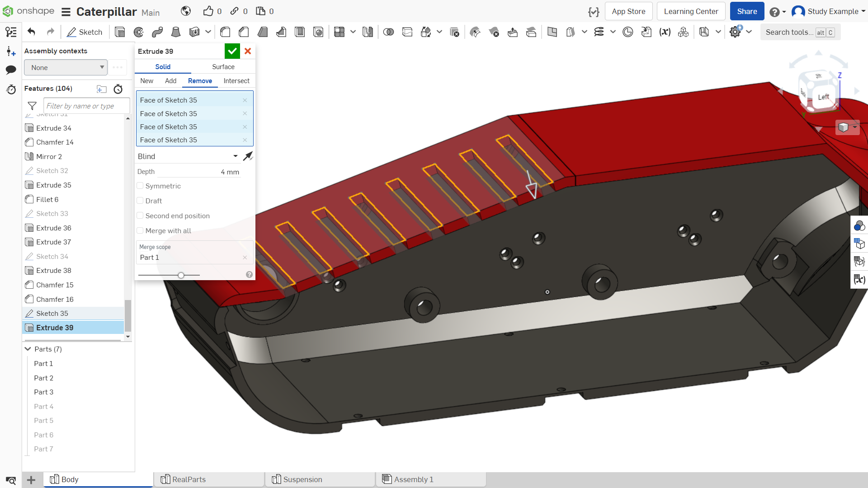Start a new Sketch
This screenshot has width=868, height=488.
click(85, 32)
